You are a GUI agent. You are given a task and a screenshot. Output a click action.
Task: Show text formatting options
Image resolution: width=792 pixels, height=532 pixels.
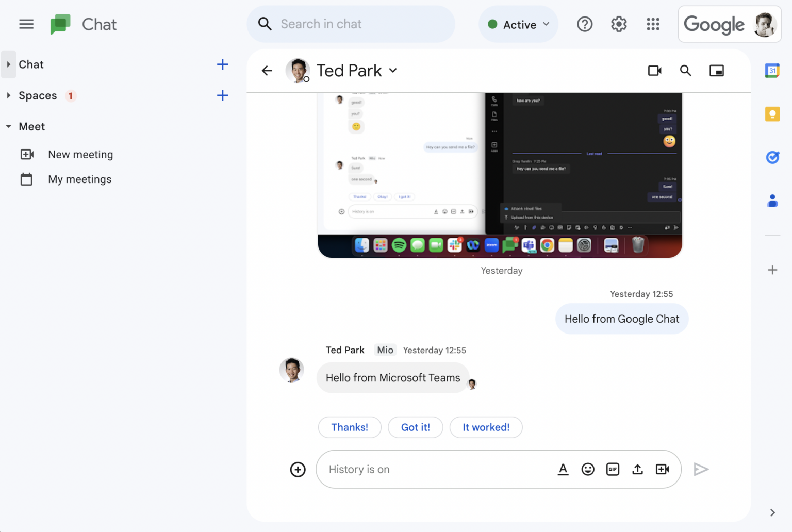tap(563, 469)
